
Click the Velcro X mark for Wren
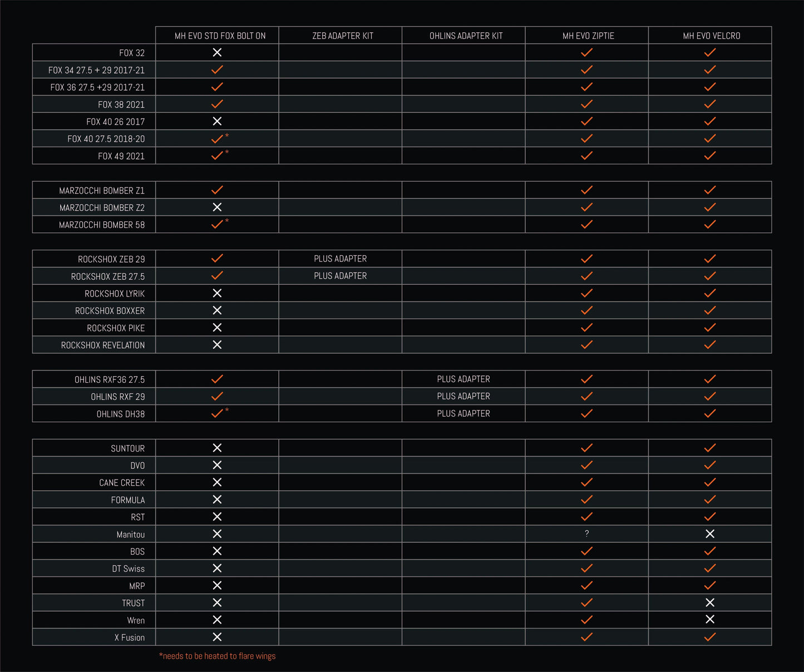click(x=710, y=620)
